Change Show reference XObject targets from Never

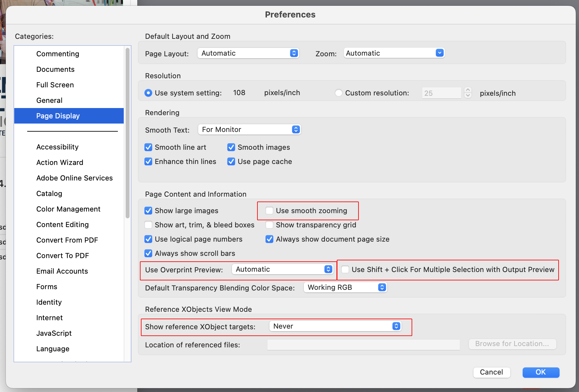[335, 326]
